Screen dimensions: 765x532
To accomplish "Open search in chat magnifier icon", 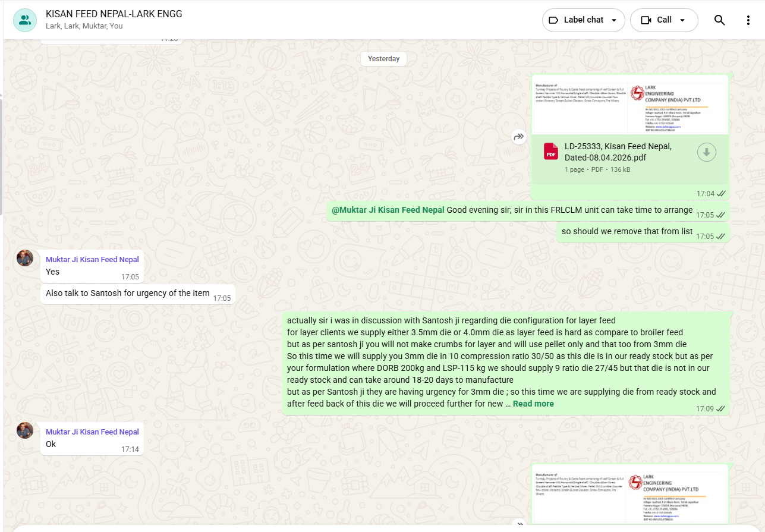I will [x=719, y=20].
